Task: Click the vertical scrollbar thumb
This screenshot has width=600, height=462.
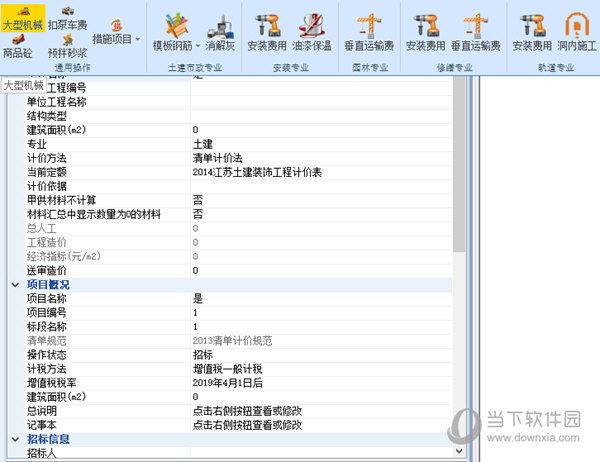Action: point(459,164)
